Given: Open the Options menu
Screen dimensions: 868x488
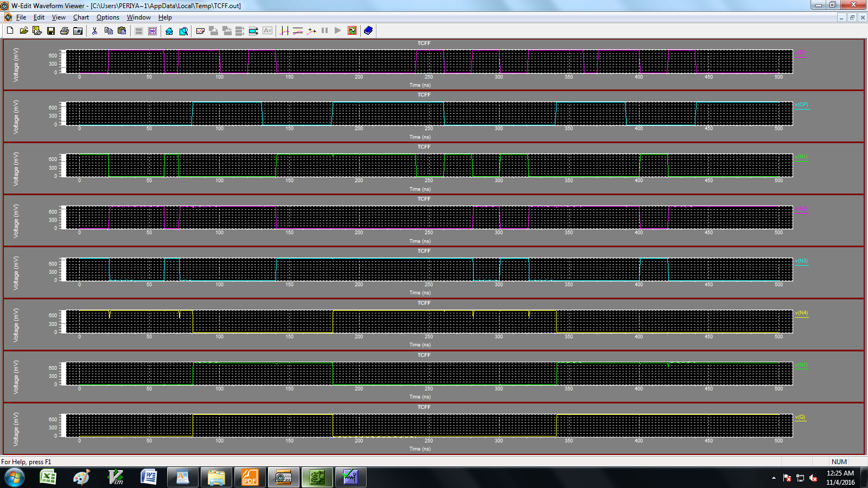Looking at the screenshot, I should (107, 17).
